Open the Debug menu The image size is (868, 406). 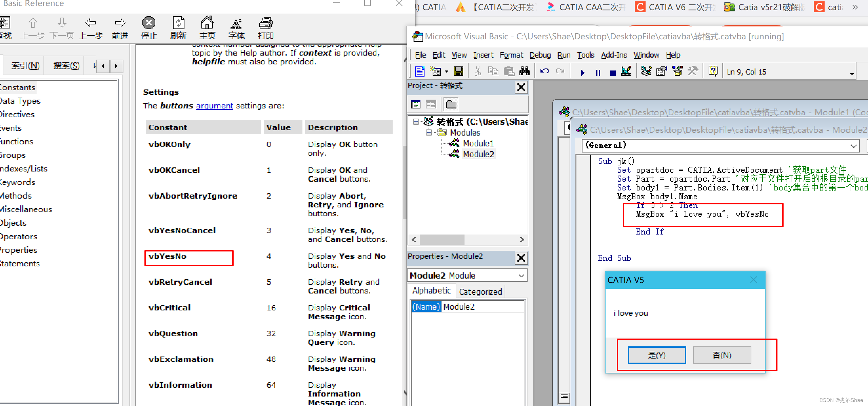[x=540, y=55]
